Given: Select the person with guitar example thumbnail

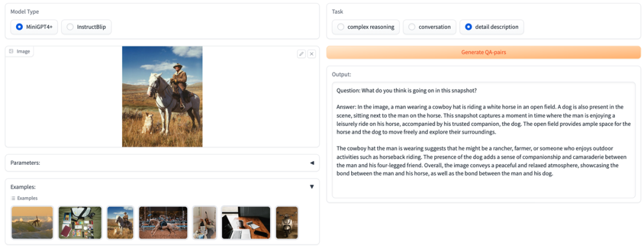Looking at the screenshot, I should coord(205,223).
